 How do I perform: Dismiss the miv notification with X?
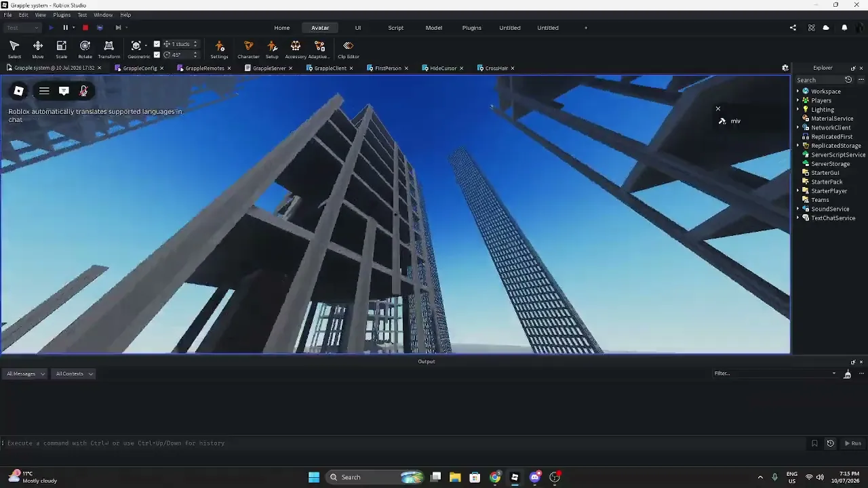point(718,108)
